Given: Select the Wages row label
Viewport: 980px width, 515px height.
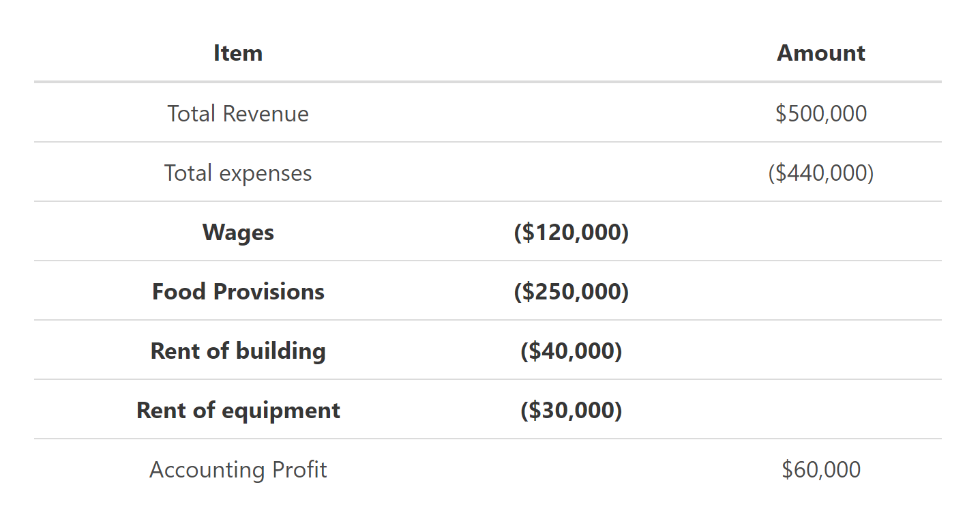Looking at the screenshot, I should pos(238,233).
